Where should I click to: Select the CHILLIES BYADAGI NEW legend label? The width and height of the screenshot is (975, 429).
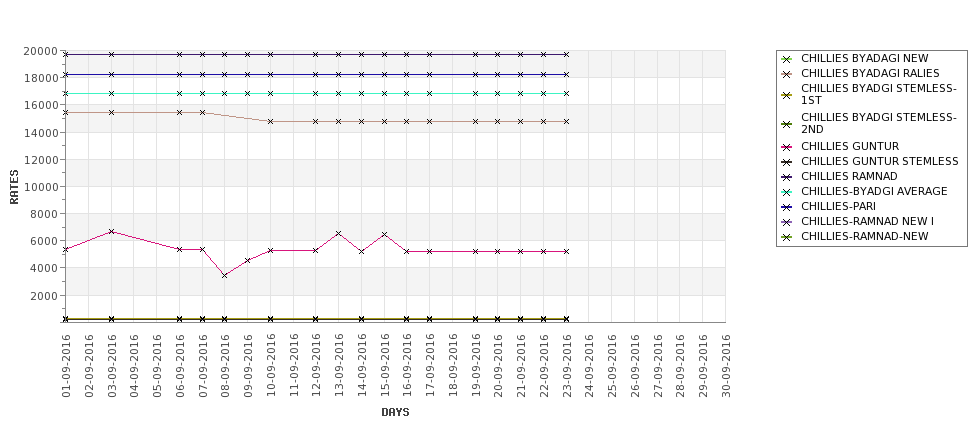point(864,58)
